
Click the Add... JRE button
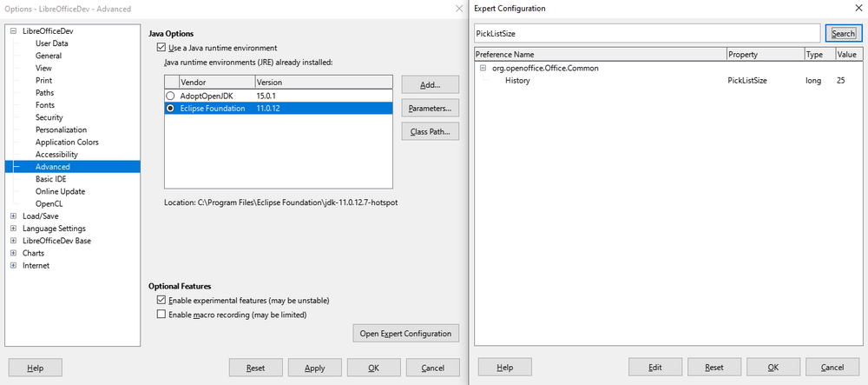tap(430, 85)
